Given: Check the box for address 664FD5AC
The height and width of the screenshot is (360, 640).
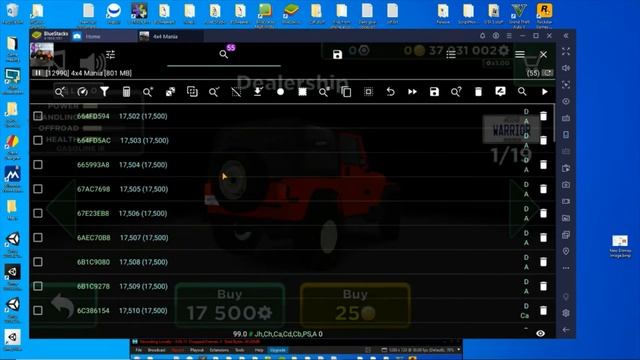Looking at the screenshot, I should tap(38, 140).
